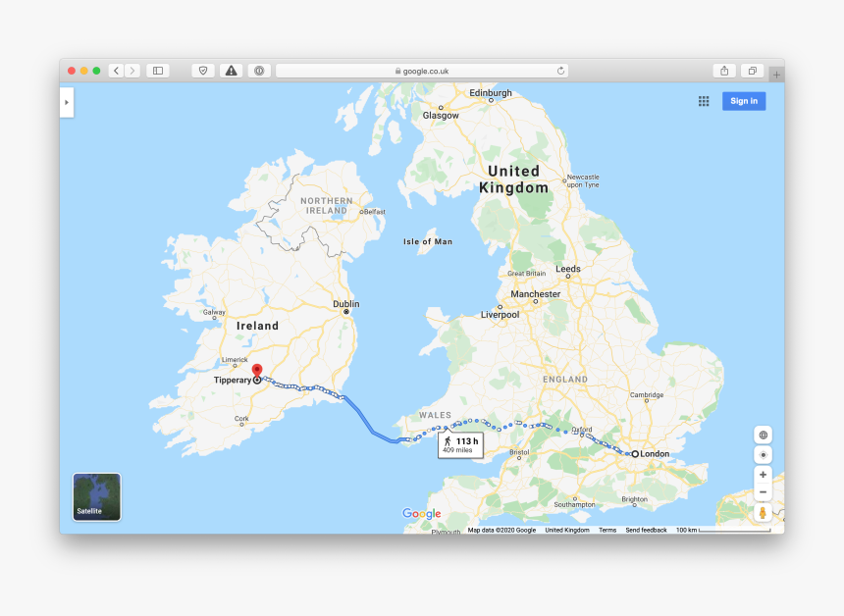Open the warning triangle extension icon

tap(231, 71)
